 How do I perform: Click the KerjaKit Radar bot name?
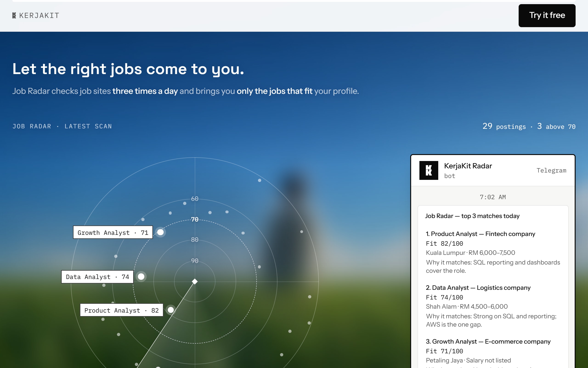pyautogui.click(x=468, y=166)
